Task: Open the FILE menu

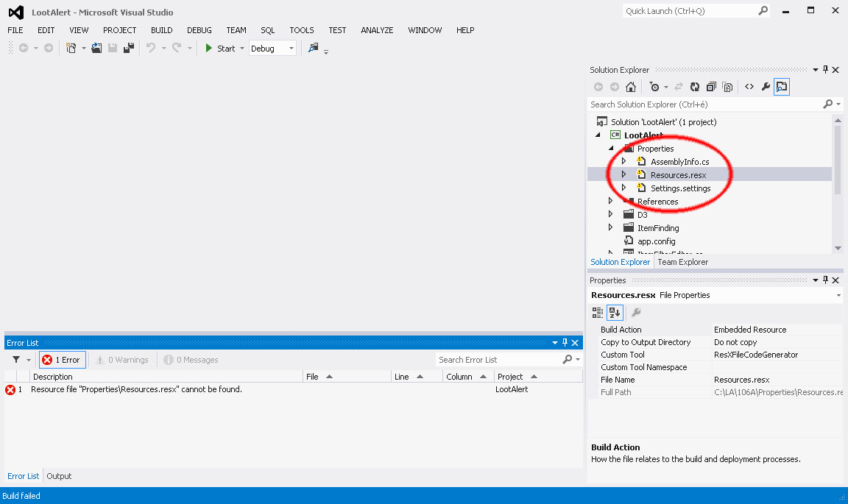Action: (15, 30)
